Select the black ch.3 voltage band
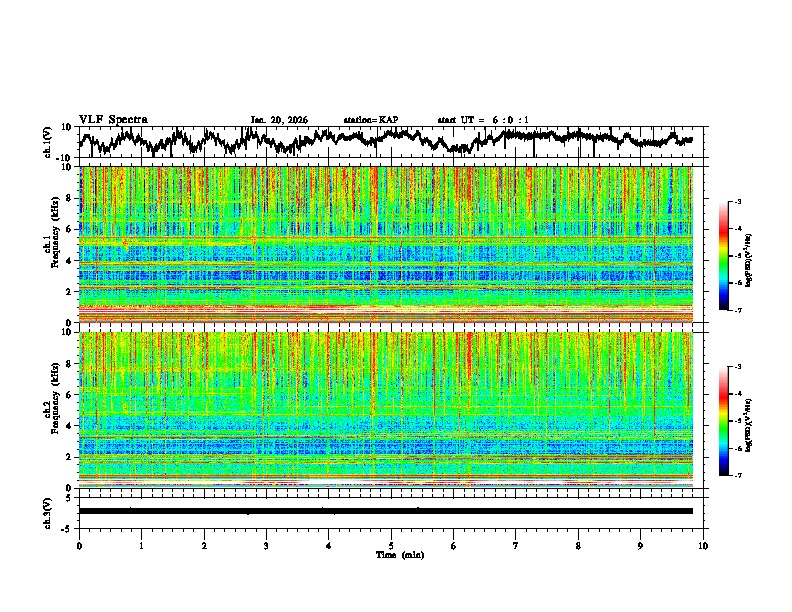 pos(386,511)
